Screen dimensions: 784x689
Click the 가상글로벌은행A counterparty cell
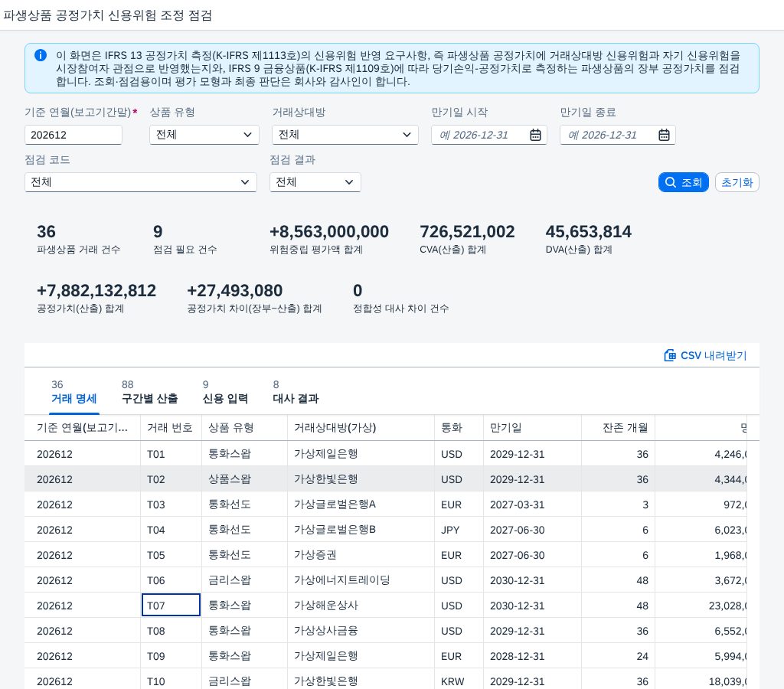click(361, 505)
